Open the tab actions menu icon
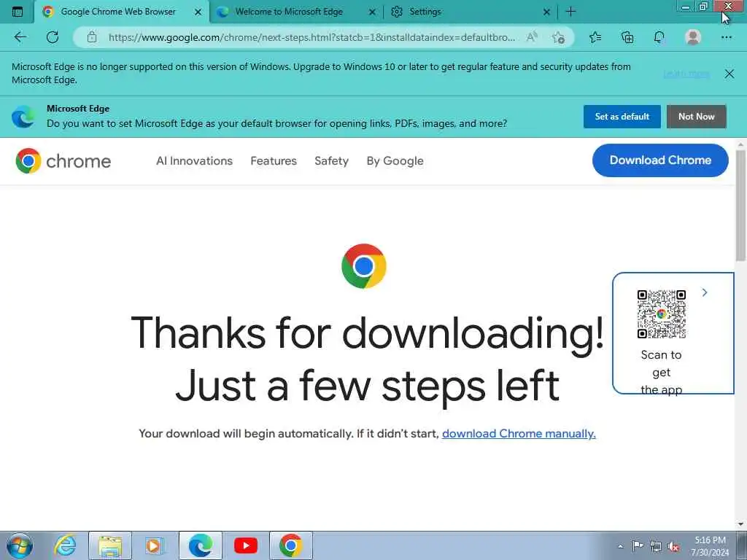Viewport: 747px width, 560px height. pyautogui.click(x=18, y=12)
